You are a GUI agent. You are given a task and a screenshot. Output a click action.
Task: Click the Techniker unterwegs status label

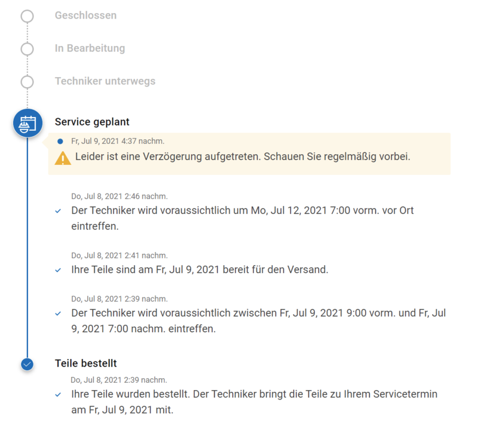click(x=105, y=81)
